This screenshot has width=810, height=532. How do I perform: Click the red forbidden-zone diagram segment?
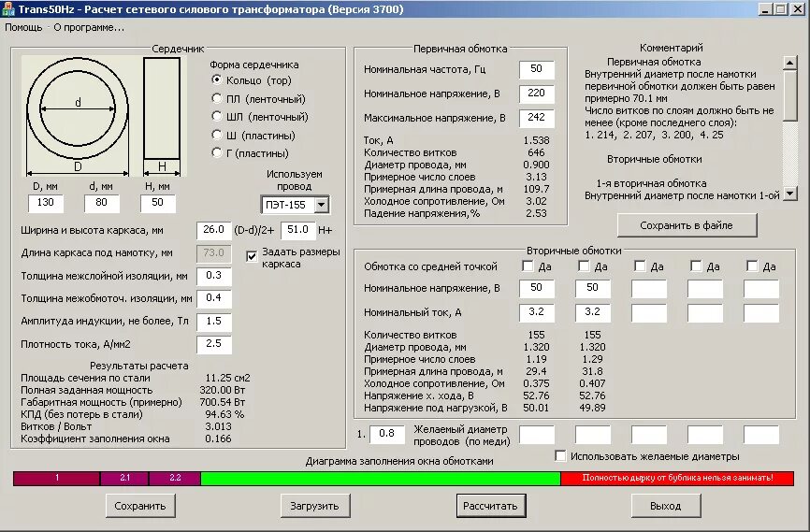coord(677,479)
